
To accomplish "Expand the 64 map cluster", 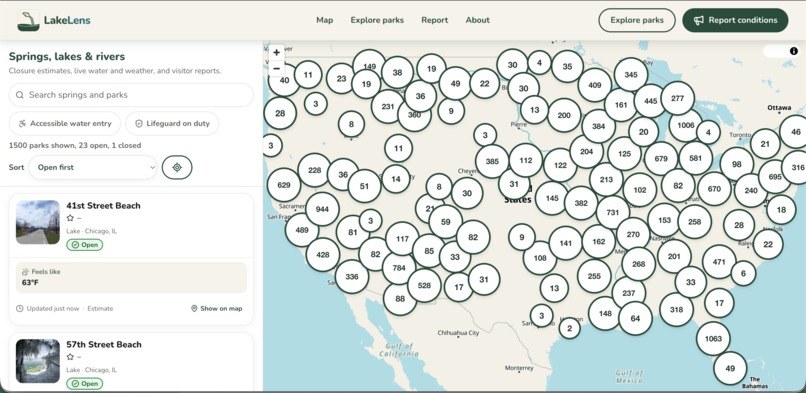I will [635, 319].
